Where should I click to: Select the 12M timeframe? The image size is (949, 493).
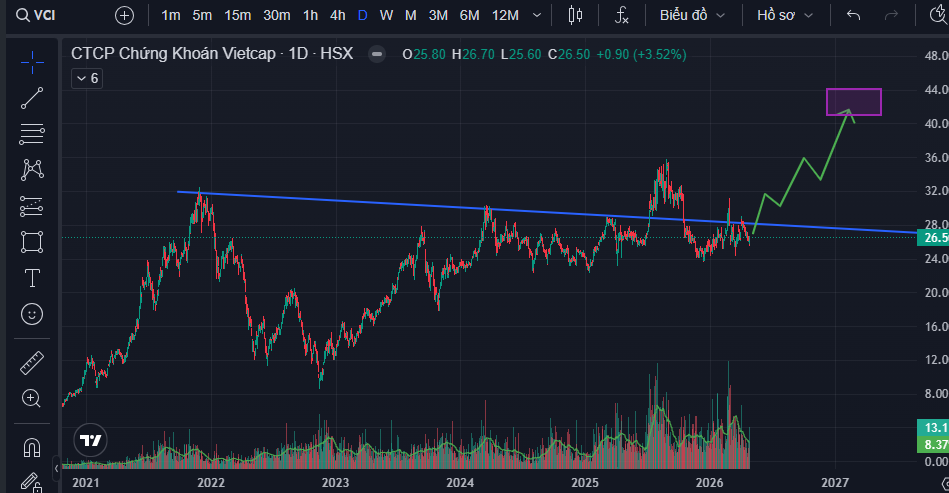coord(505,15)
